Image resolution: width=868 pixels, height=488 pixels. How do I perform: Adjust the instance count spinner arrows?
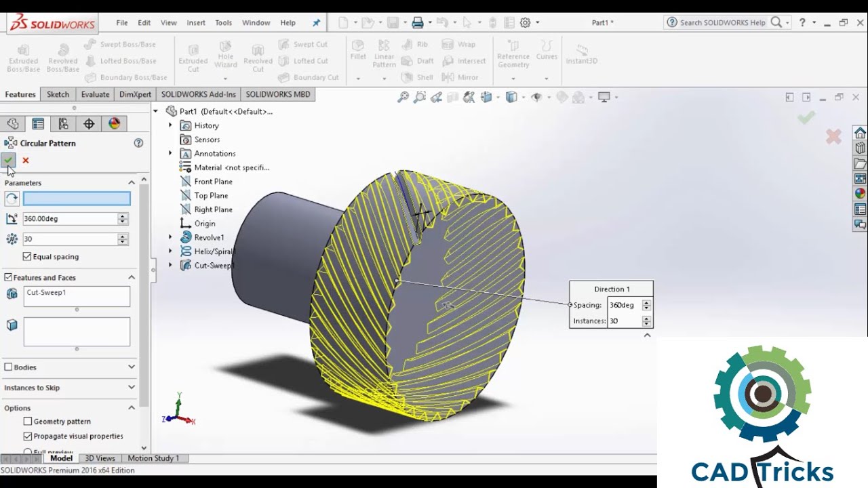[x=123, y=239]
